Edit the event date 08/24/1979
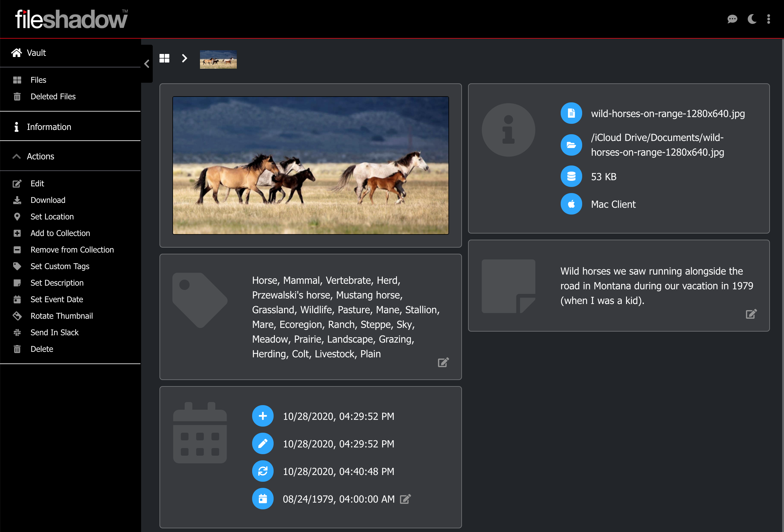This screenshot has width=784, height=532. point(405,499)
